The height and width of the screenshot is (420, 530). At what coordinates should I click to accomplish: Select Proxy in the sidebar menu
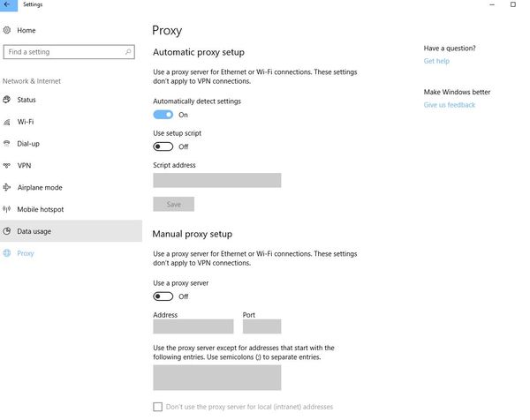[x=26, y=253]
